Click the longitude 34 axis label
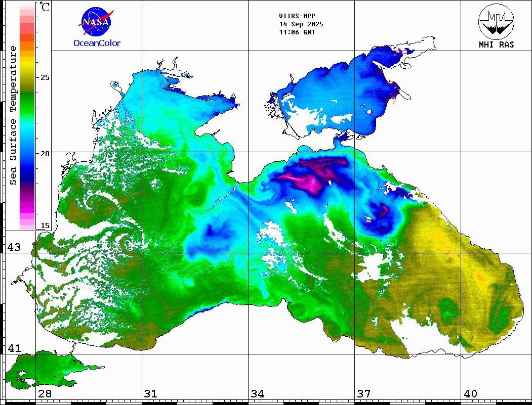The image size is (532, 405). pos(257,394)
